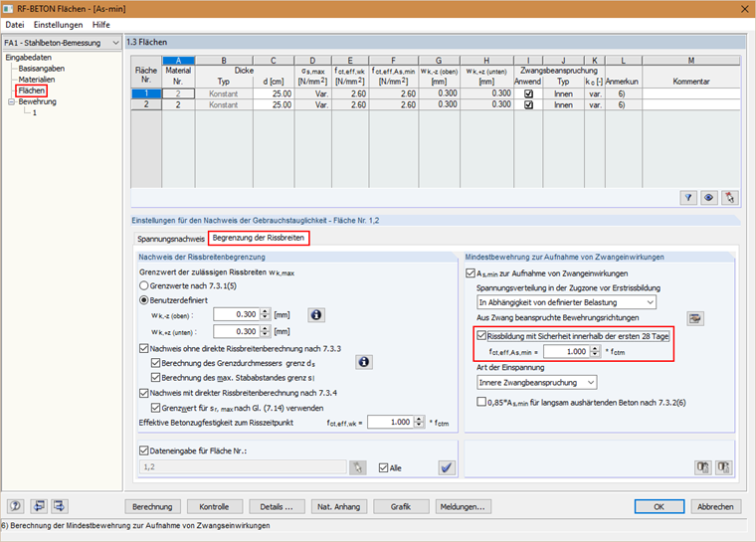Select Bewehrung item 1 in tree

[x=34, y=112]
